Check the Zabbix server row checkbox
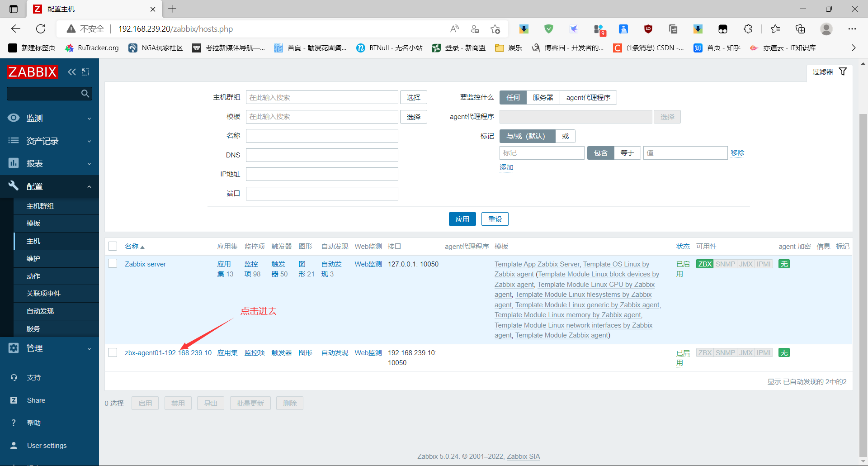Viewport: 868px width, 466px height. [113, 264]
